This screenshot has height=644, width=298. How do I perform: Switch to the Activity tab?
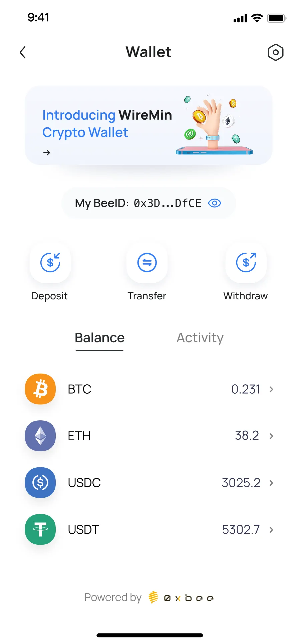click(x=200, y=338)
